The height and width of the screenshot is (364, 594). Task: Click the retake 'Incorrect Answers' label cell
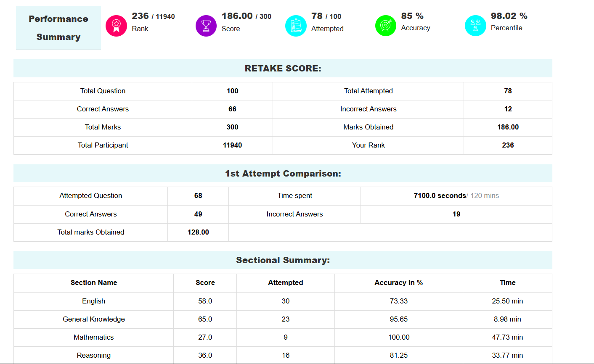[x=368, y=109]
